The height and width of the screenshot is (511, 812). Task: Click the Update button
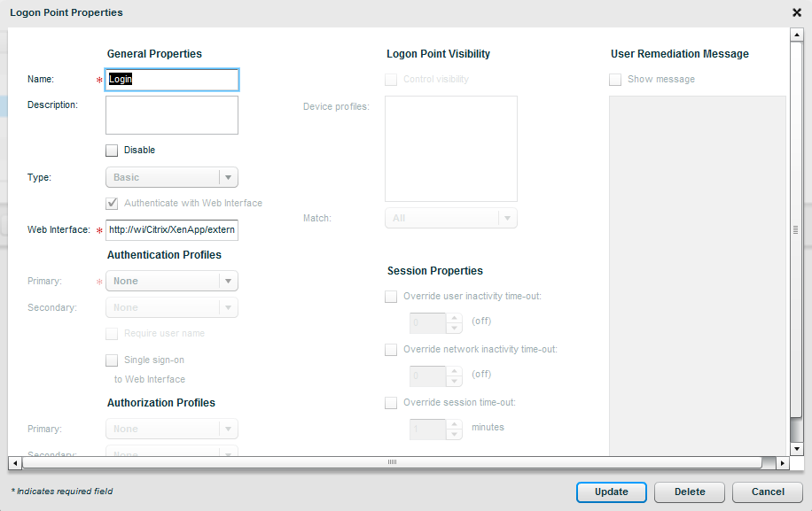click(612, 492)
